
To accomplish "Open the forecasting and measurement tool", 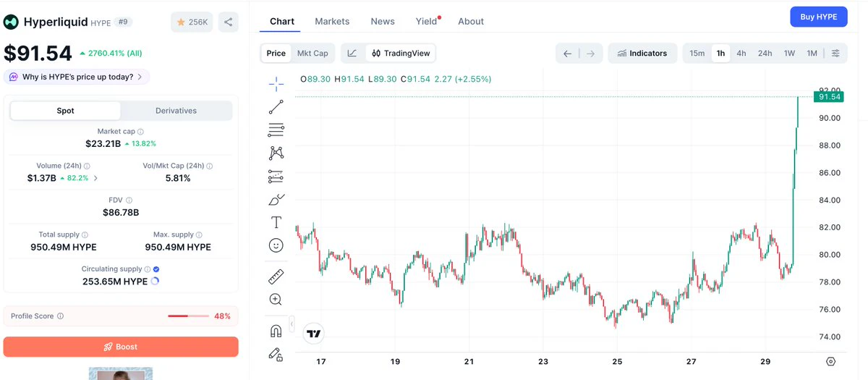I will 276,176.
